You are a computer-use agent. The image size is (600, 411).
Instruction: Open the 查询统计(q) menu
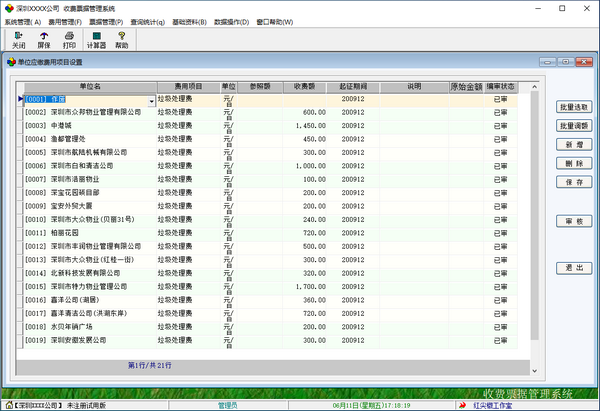[149, 21]
